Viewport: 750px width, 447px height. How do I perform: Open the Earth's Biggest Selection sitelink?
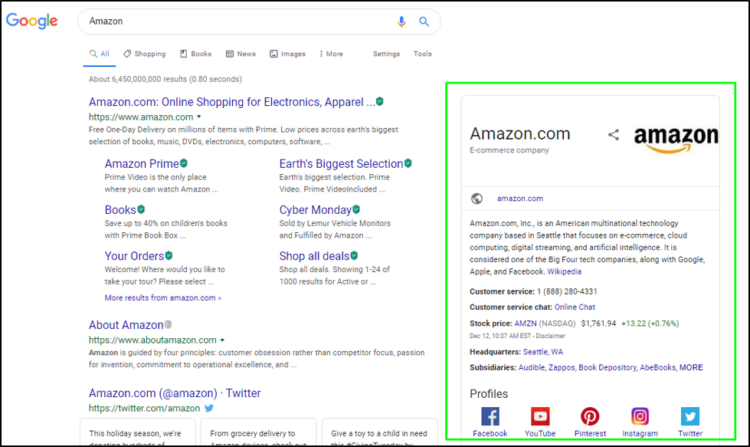tap(341, 164)
